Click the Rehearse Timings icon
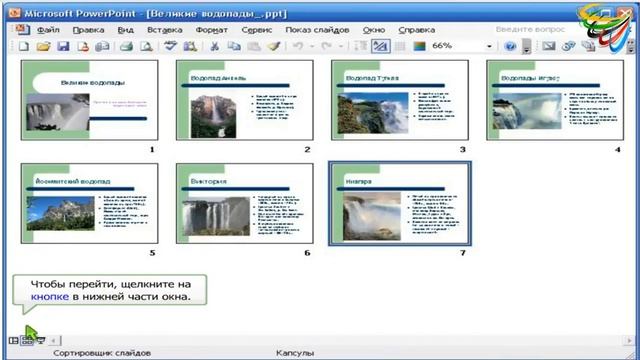This screenshot has width=640, height=360. click(569, 46)
